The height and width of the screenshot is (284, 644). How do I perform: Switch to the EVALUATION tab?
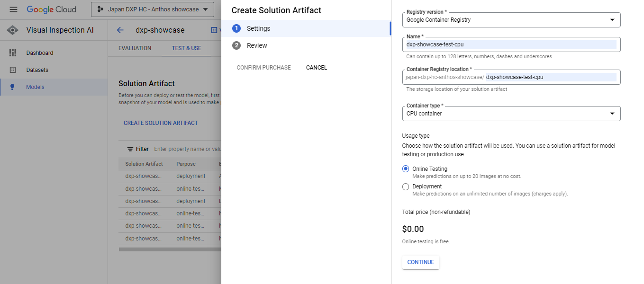click(135, 48)
